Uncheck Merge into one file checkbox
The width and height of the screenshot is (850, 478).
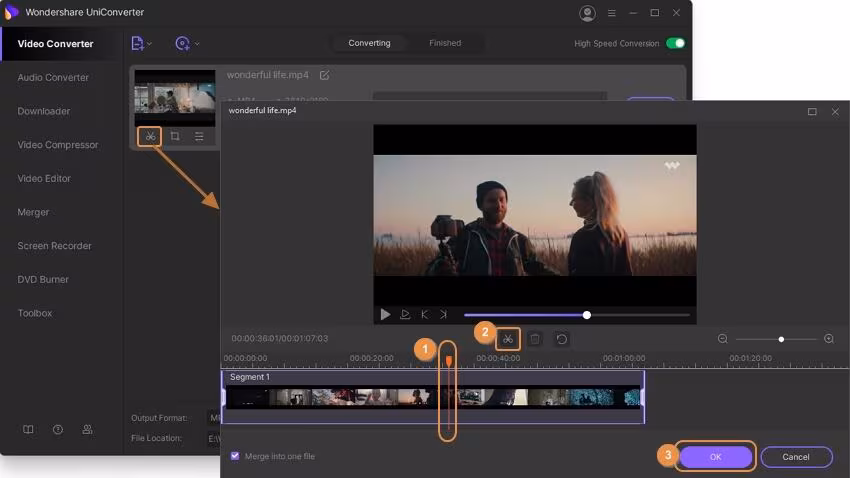(235, 456)
